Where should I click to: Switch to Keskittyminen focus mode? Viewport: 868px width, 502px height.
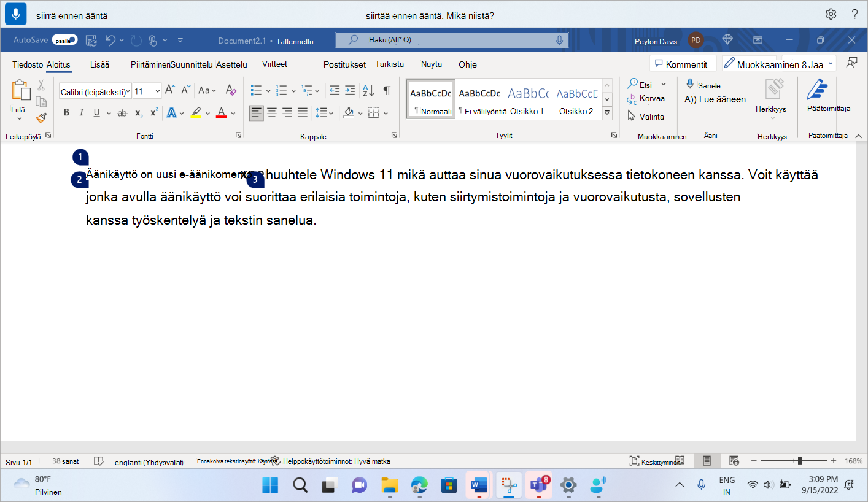point(654,461)
